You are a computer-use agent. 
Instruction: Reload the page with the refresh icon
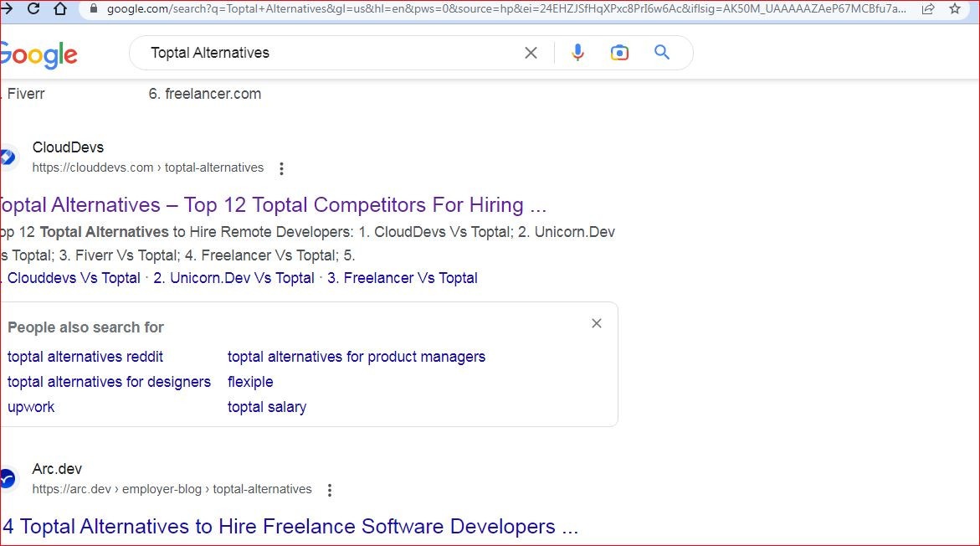pyautogui.click(x=33, y=8)
